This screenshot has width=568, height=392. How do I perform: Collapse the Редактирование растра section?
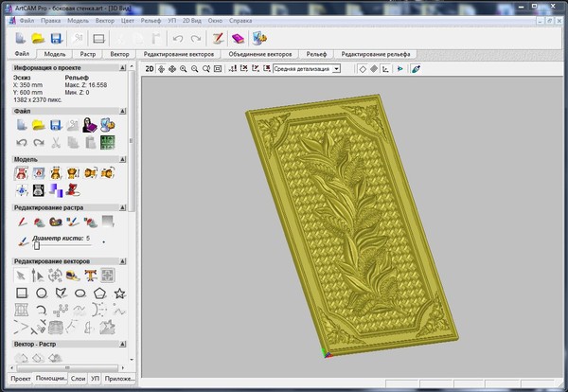[122, 207]
